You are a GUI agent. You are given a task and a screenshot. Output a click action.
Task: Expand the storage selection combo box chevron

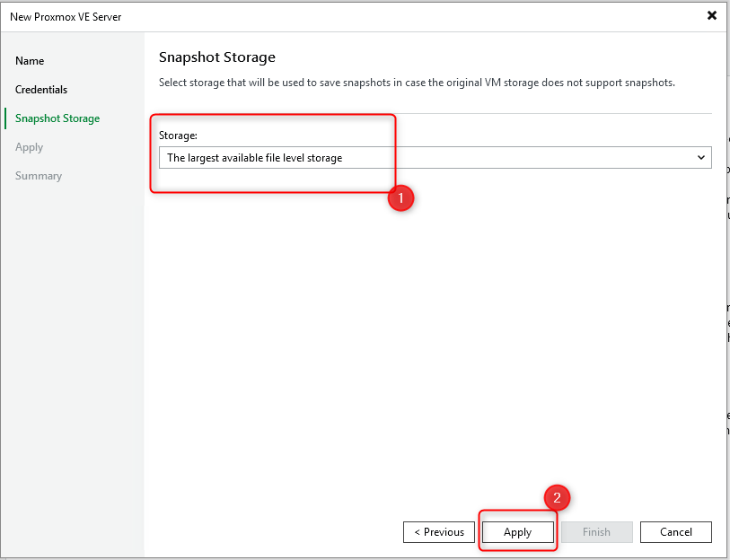[703, 157]
